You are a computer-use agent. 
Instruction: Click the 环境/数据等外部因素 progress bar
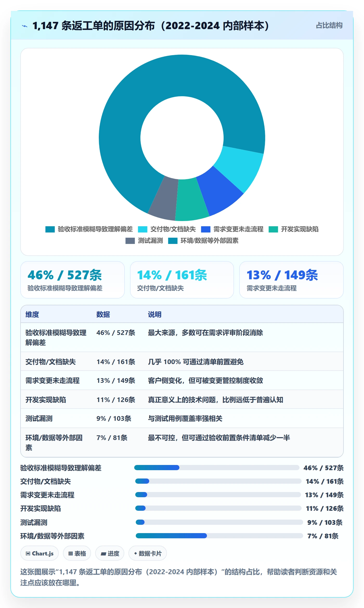(219, 536)
